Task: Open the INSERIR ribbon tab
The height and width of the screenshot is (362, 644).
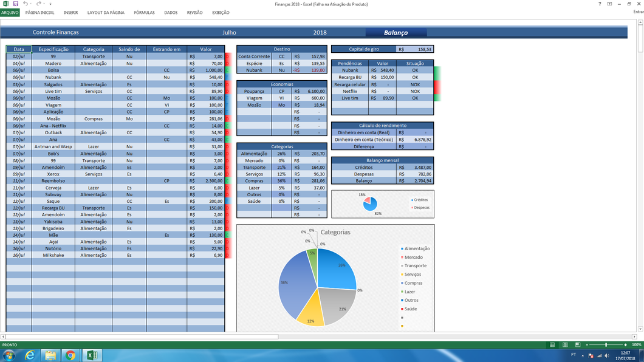Action: 70,12
